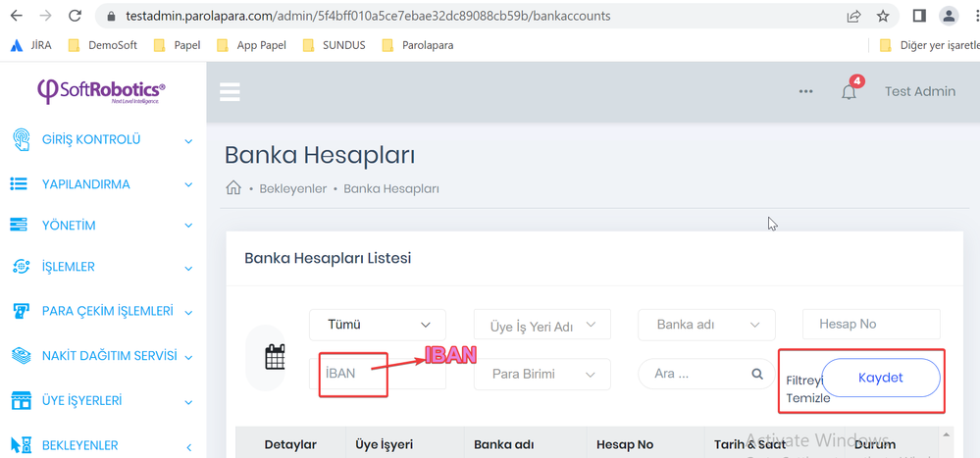Expand ÜYE İŞYERLERİ with its chevron
This screenshot has height=458, width=980.
pos(188,401)
